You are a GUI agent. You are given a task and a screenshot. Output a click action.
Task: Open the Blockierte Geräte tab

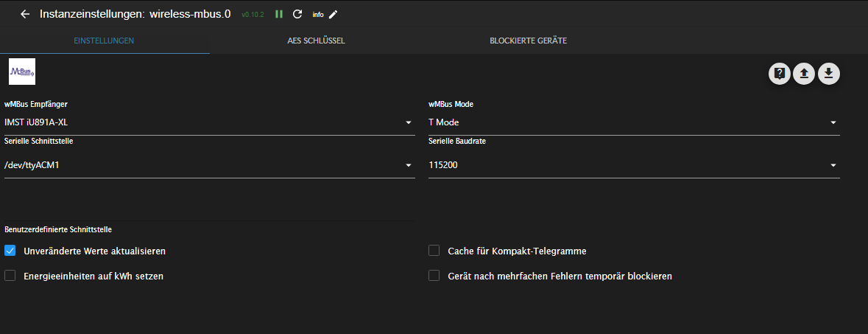528,41
